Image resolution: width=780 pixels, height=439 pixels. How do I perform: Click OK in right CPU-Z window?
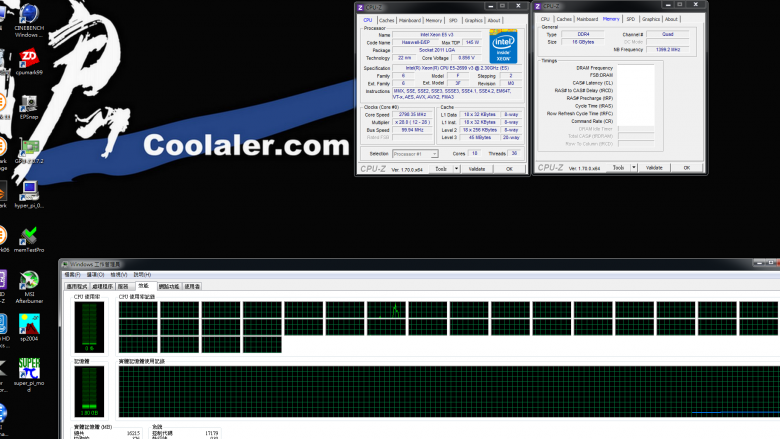click(x=686, y=168)
